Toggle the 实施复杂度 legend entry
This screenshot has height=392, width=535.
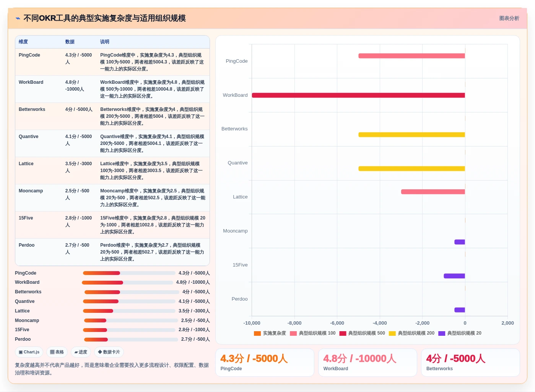point(270,333)
